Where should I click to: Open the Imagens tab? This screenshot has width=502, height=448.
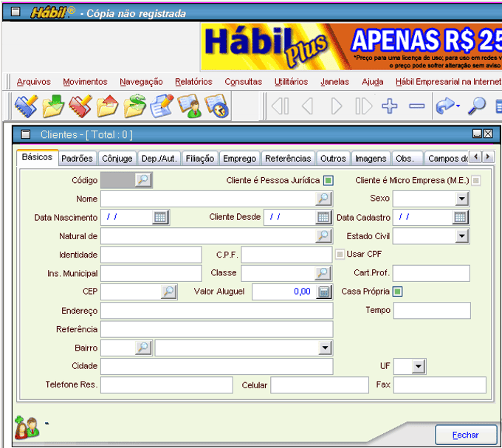pyautogui.click(x=371, y=159)
